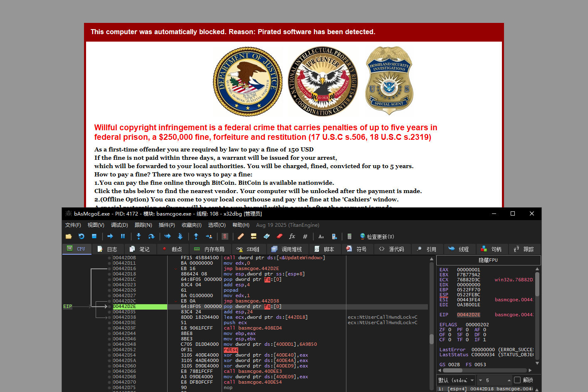This screenshot has height=392, width=588.
Task: Select the disassembly row at address 00442D2E
Action: 270,307
